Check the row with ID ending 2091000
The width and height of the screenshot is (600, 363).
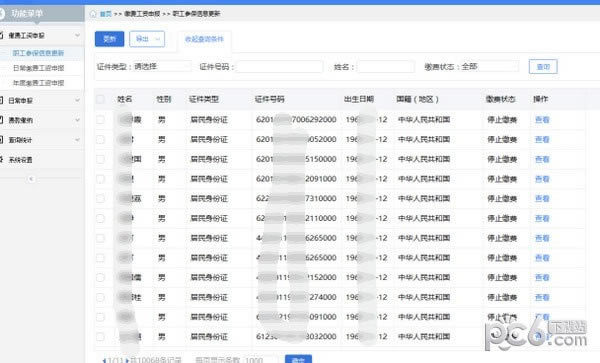100,179
